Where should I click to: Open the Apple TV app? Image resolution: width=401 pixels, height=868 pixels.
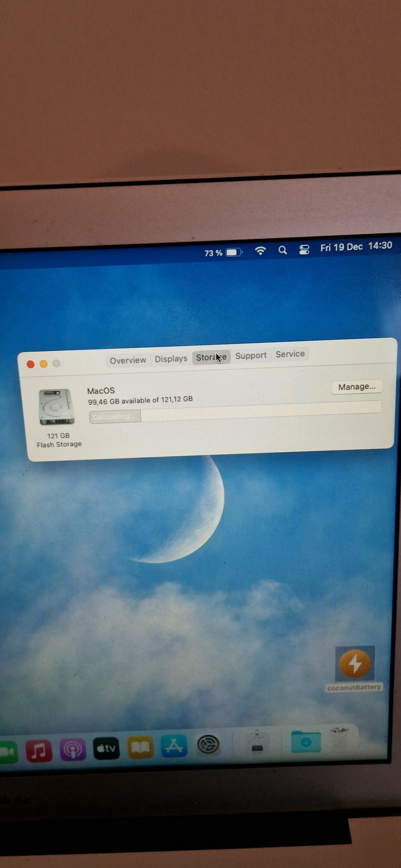coord(106,748)
